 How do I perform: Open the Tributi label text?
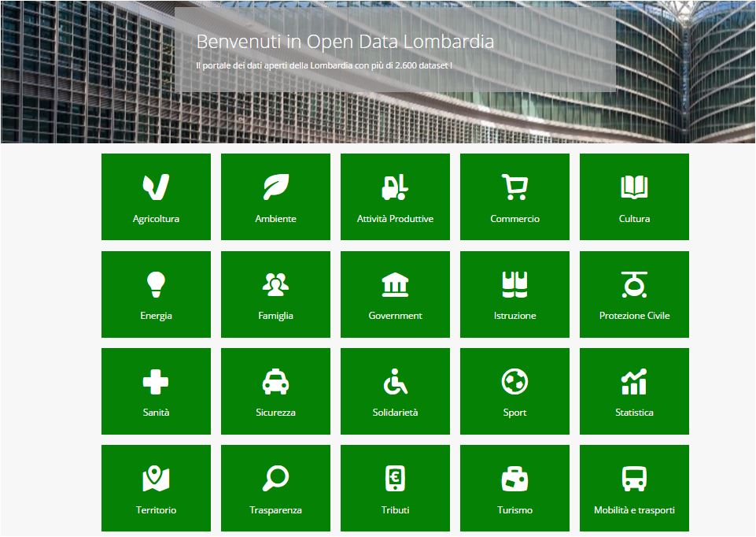pyautogui.click(x=395, y=510)
